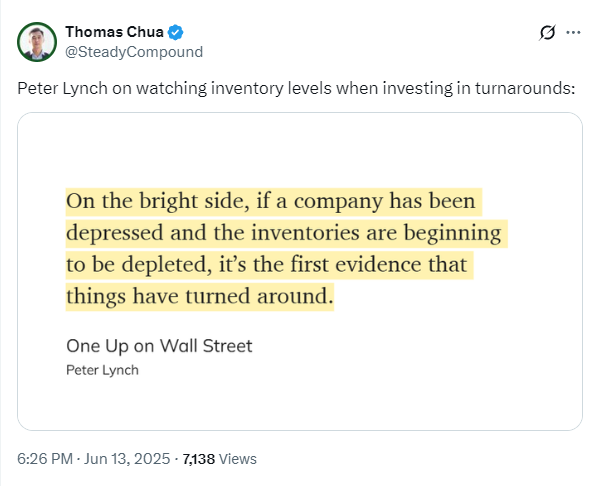
Task: Click the blue verified checkmark badge
Action: pos(176,32)
